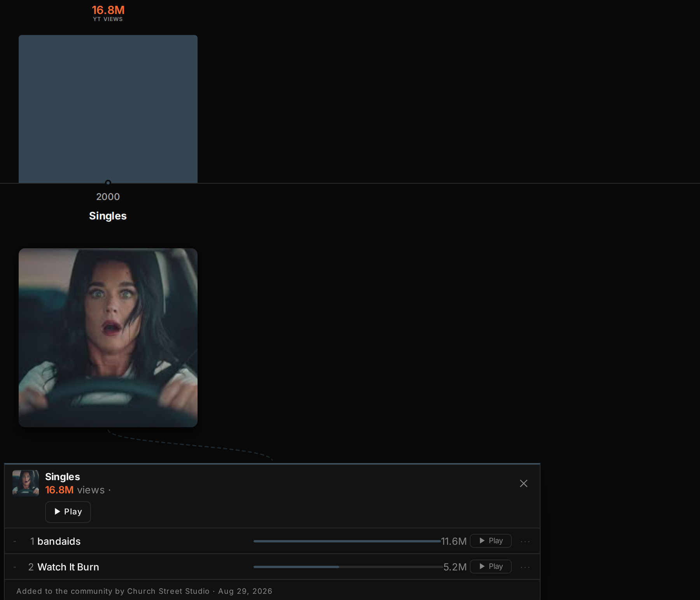Click the small Singles thumbnail in panel header
The image size is (700, 600).
click(26, 483)
